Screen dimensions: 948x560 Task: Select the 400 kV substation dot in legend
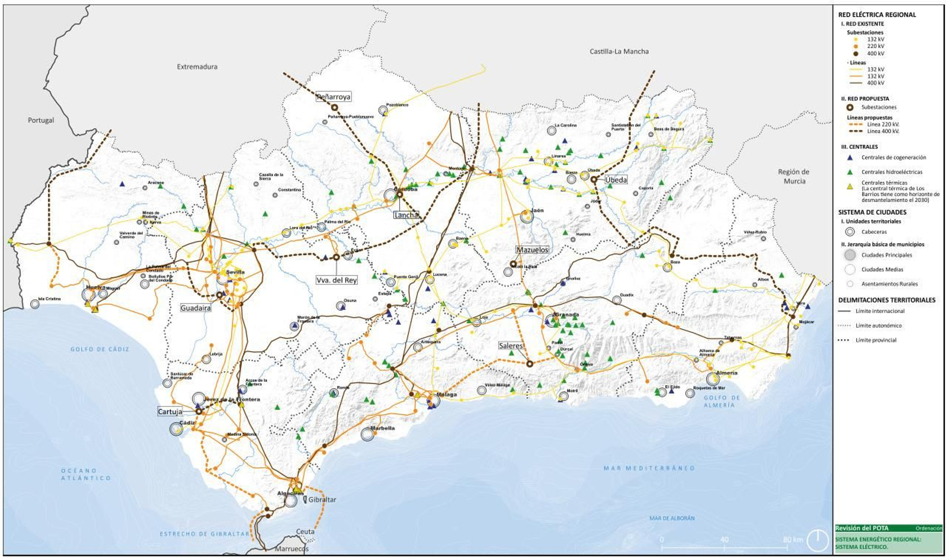click(x=855, y=54)
